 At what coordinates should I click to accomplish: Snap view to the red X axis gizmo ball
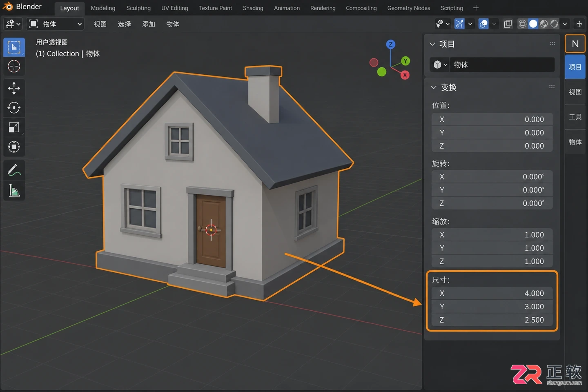(x=405, y=75)
